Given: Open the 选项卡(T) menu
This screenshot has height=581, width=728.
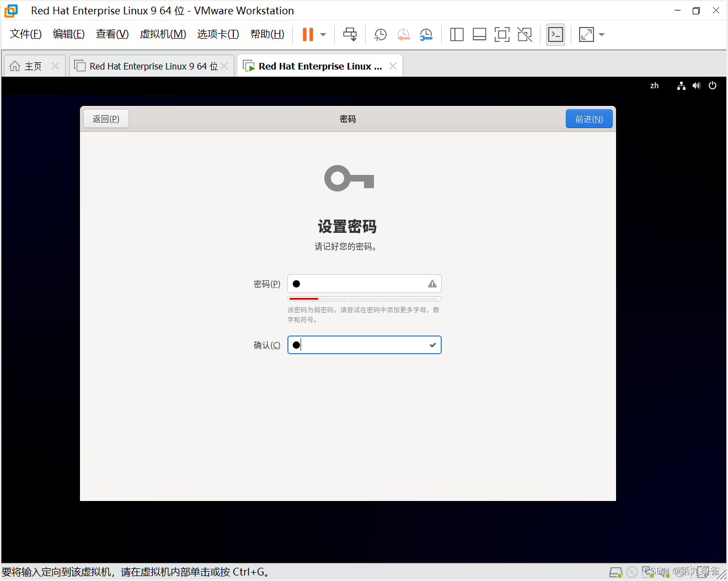Looking at the screenshot, I should tap(218, 34).
